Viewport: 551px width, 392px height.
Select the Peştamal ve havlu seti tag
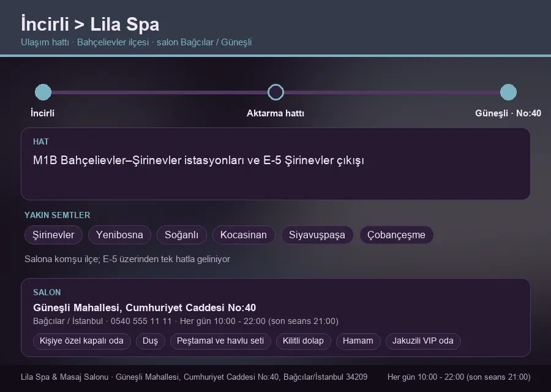220,341
